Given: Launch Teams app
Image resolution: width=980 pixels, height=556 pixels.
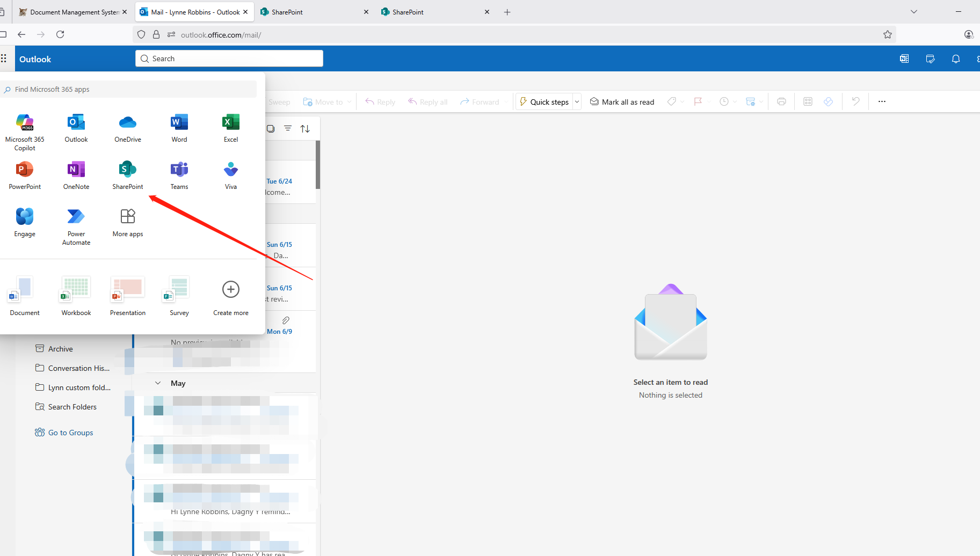Looking at the screenshot, I should 179,175.
